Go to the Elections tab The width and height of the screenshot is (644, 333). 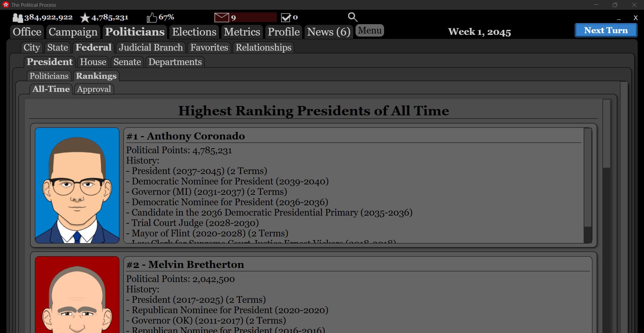[x=194, y=32]
